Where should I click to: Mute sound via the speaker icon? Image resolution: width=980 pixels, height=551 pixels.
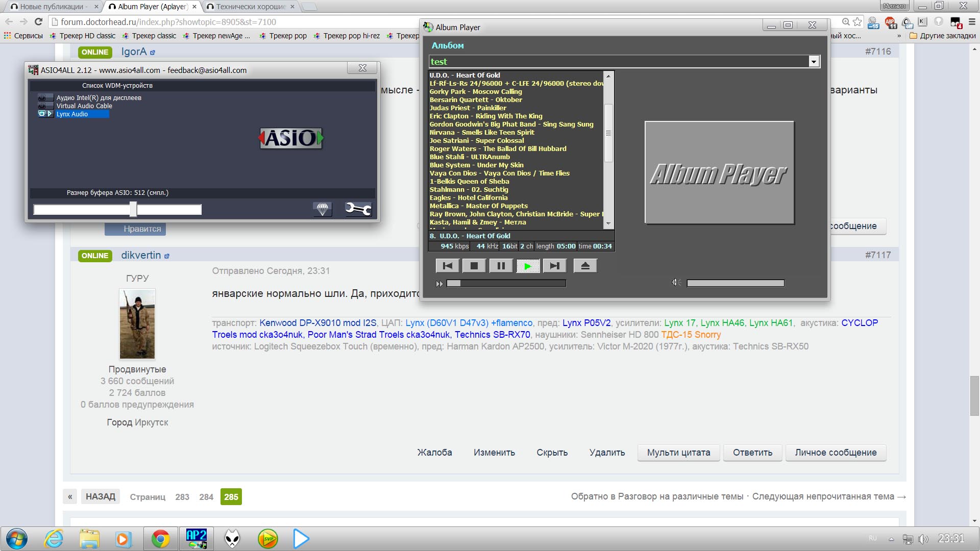[676, 283]
